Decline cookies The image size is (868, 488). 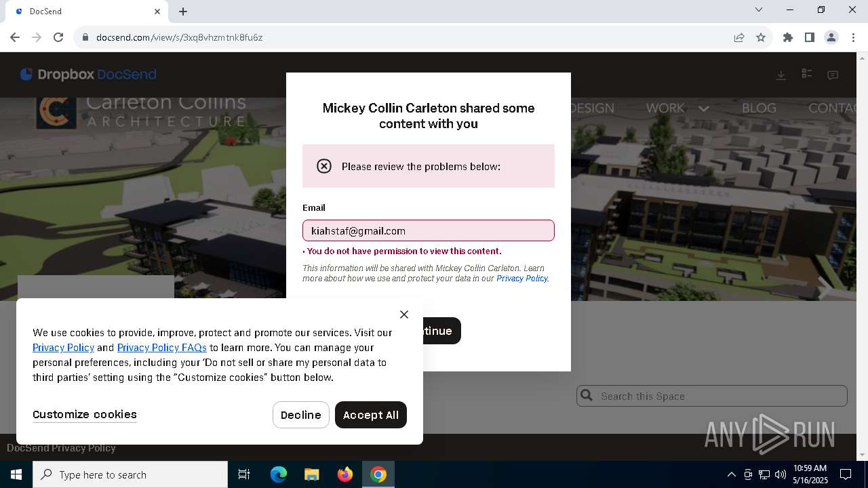[x=301, y=415]
